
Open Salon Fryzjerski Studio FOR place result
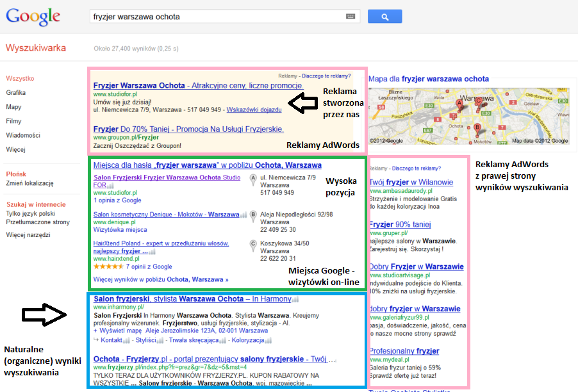click(x=167, y=181)
